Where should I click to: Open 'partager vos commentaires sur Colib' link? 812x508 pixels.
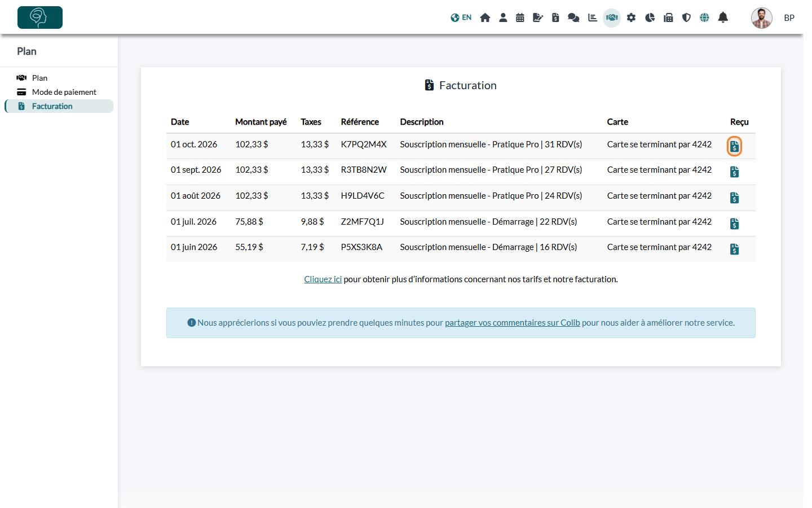click(x=512, y=323)
